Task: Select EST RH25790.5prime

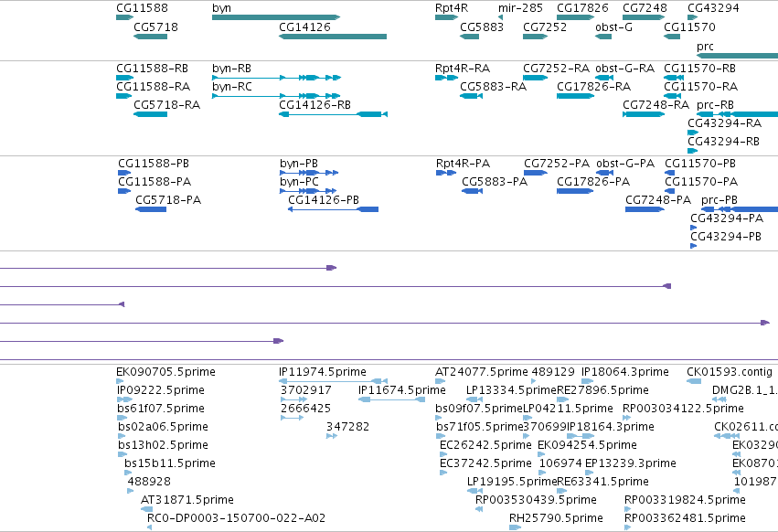Action: [515, 527]
